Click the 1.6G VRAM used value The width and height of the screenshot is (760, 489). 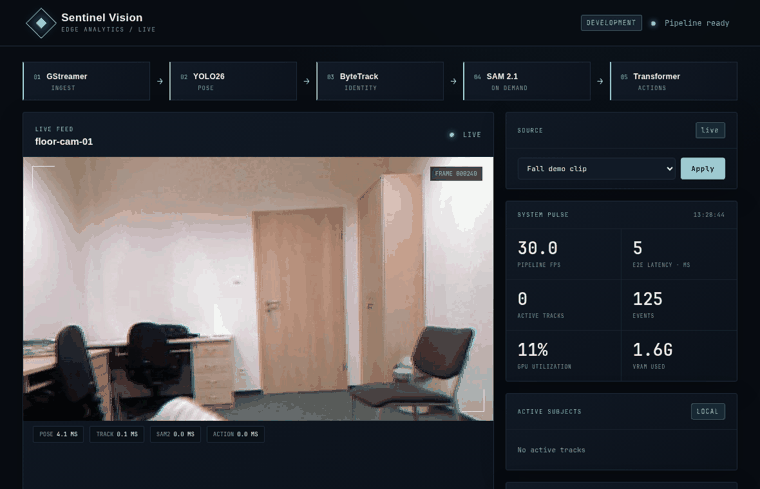click(652, 350)
